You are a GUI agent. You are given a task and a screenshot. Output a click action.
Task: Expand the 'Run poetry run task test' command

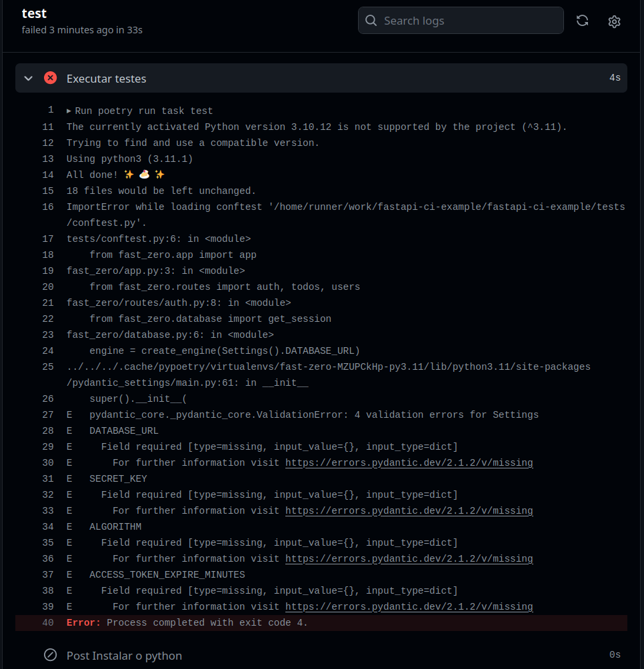pyautogui.click(x=69, y=111)
